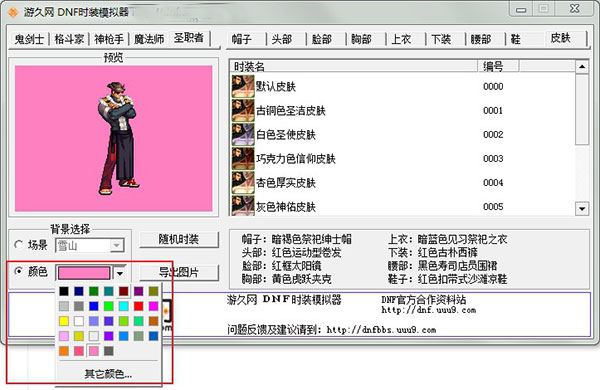Open the 鞋 equipment tab

click(x=525, y=39)
